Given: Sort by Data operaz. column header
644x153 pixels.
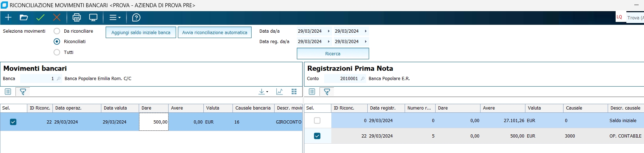Looking at the screenshot, I should (77, 108).
